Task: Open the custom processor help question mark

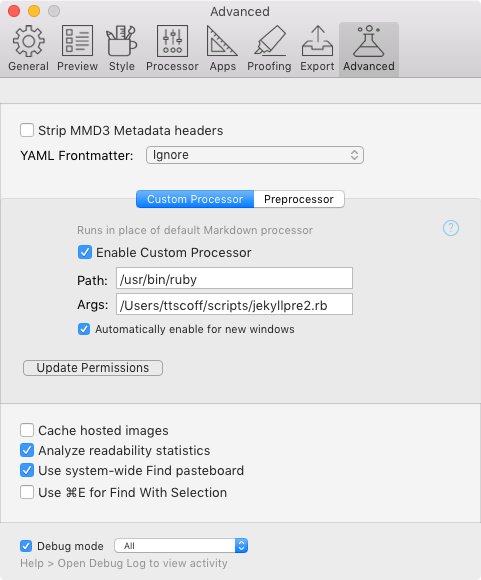Action: pyautogui.click(x=451, y=228)
